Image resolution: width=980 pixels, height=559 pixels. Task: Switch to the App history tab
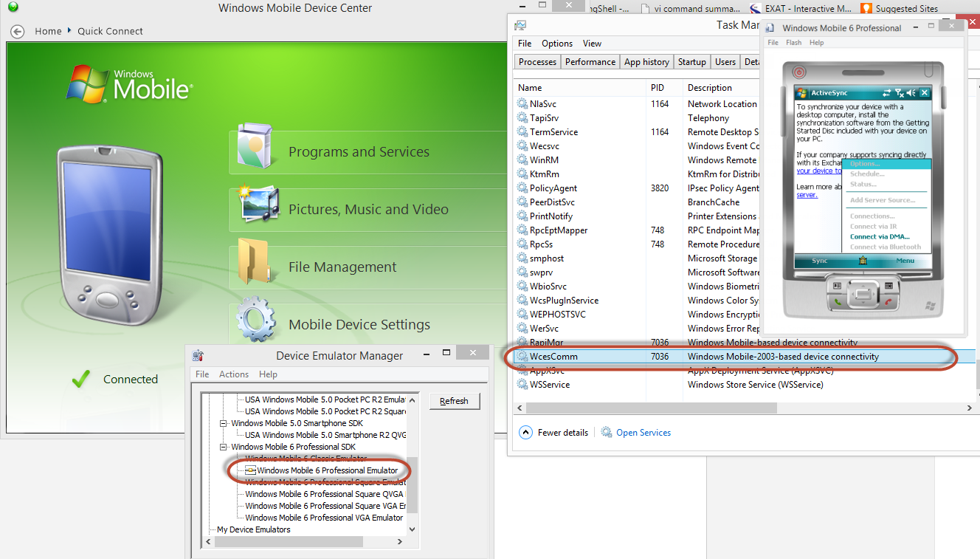coord(647,62)
